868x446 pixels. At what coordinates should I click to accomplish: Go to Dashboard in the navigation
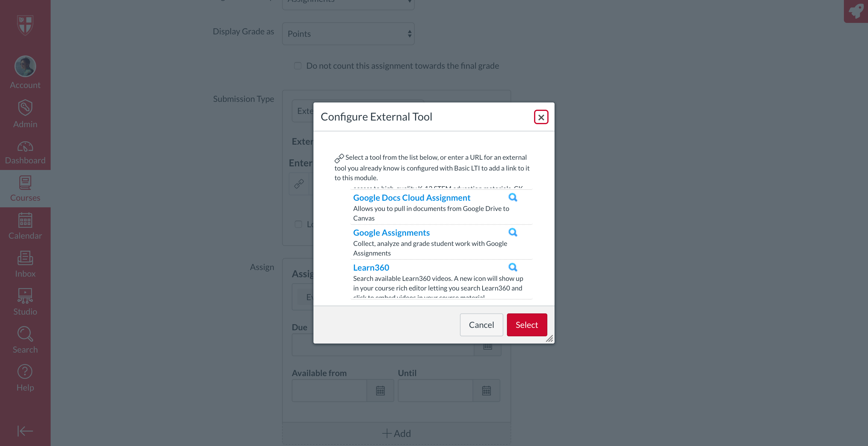pos(25,152)
